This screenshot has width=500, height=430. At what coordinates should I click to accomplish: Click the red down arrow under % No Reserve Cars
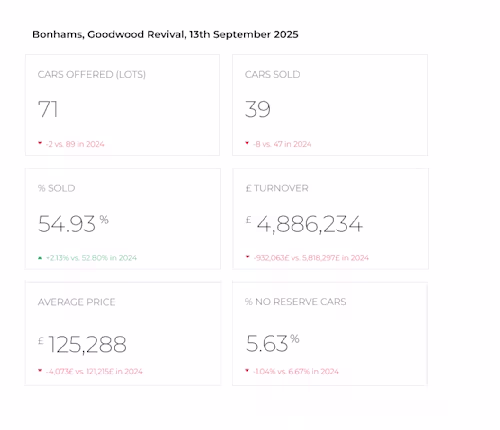click(x=247, y=370)
